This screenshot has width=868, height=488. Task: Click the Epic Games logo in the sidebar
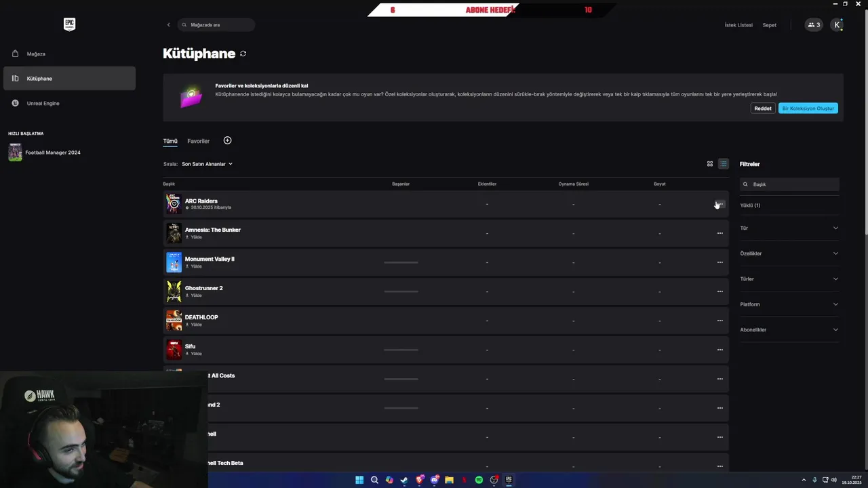69,24
